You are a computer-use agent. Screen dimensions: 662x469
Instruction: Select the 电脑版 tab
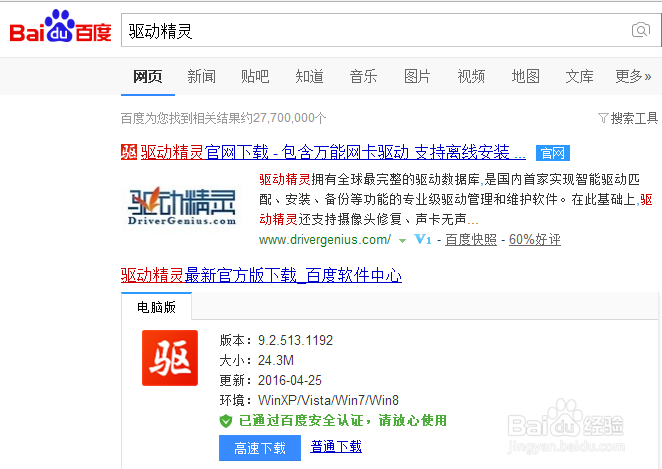point(156,307)
